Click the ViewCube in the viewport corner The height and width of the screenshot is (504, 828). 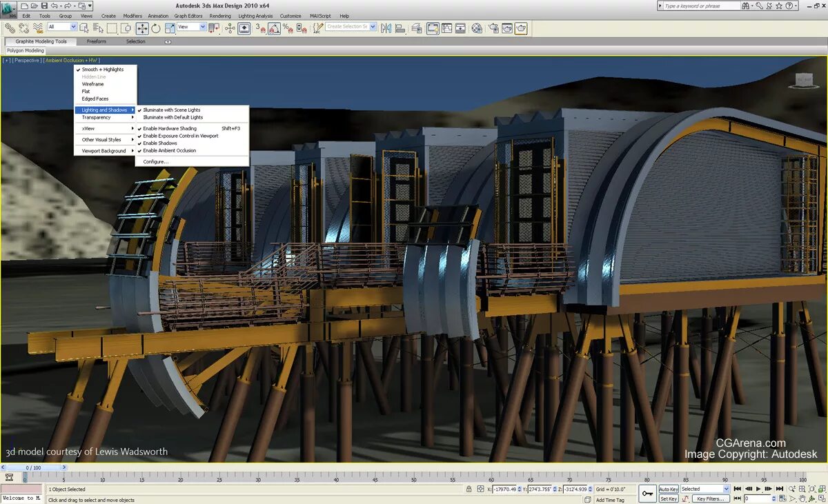[804, 80]
